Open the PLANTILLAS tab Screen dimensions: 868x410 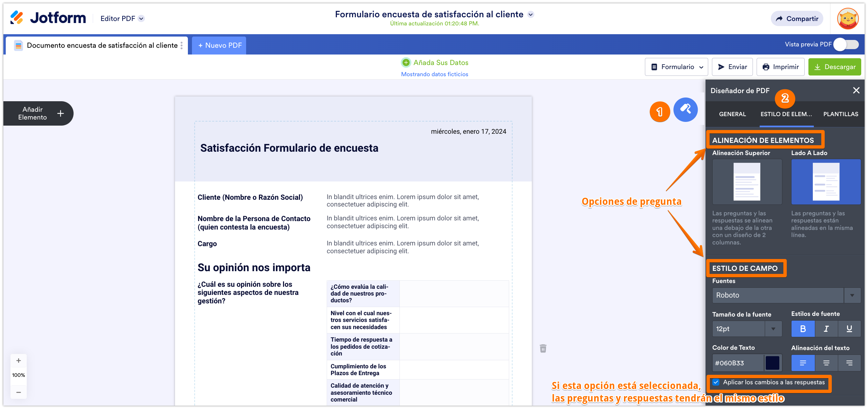pyautogui.click(x=841, y=114)
